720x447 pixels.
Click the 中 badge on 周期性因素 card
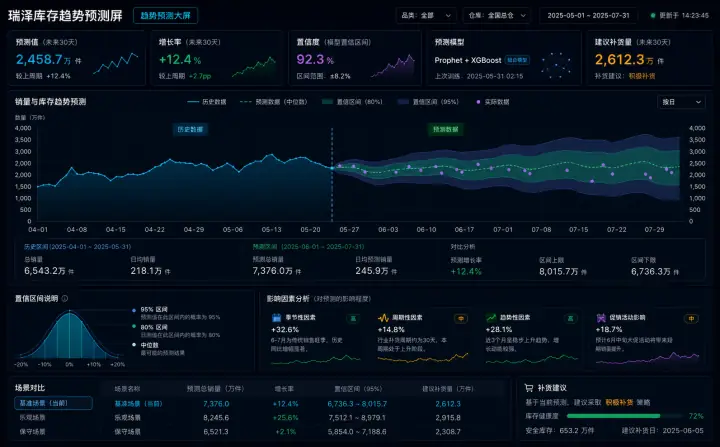pyautogui.click(x=461, y=318)
